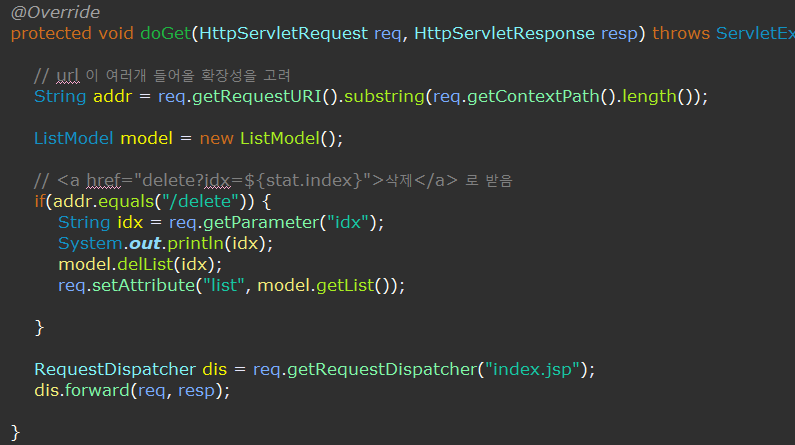Click the "/delete" string literal
This screenshot has width=795, height=445.
tap(200, 202)
